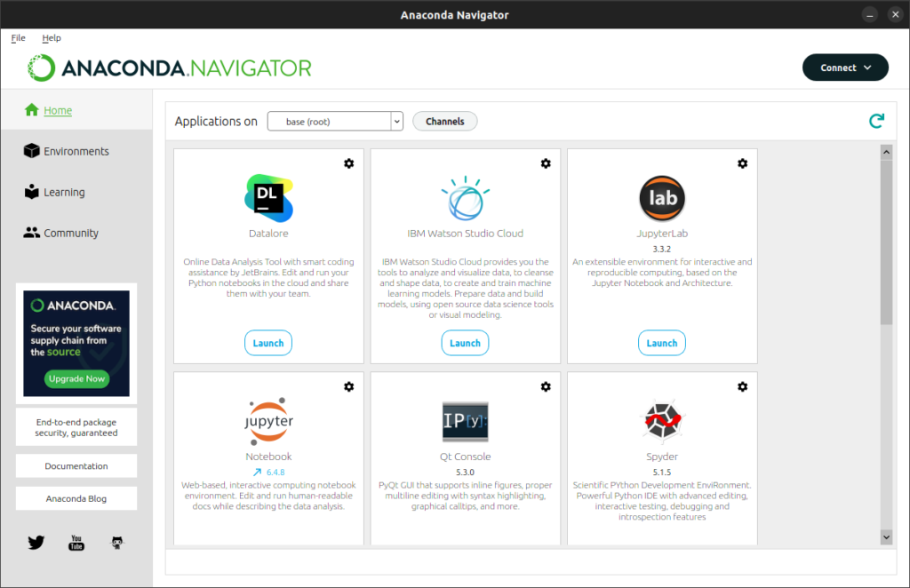Open settings gear on Spyder card
Image resolution: width=910 pixels, height=588 pixels.
point(742,386)
